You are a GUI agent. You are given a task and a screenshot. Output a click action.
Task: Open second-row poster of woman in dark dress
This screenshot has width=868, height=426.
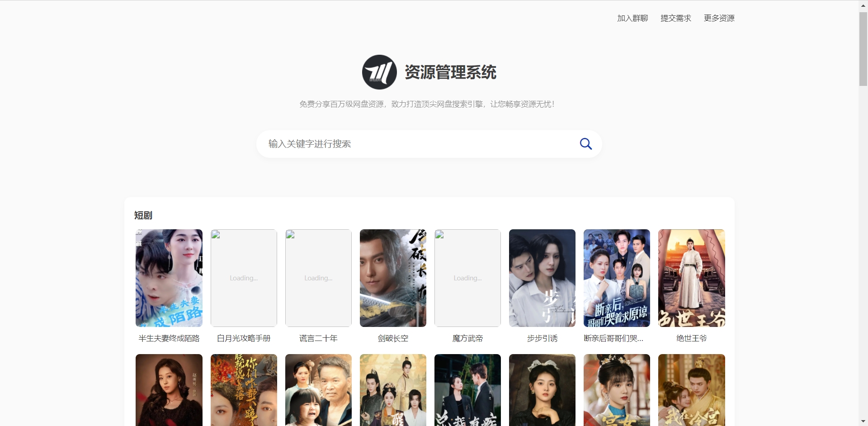coord(169,390)
